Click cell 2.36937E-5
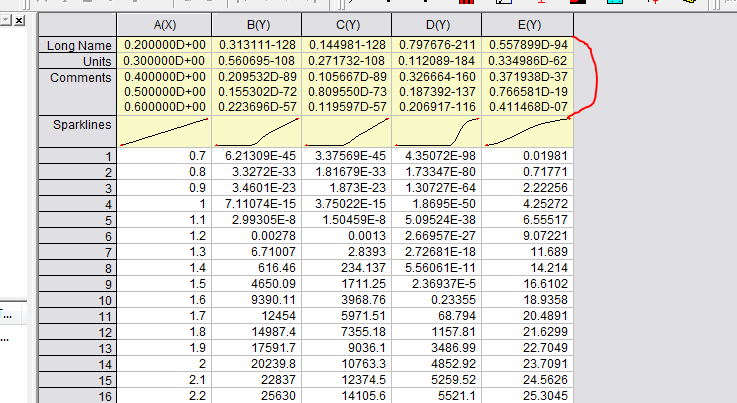 (x=436, y=284)
